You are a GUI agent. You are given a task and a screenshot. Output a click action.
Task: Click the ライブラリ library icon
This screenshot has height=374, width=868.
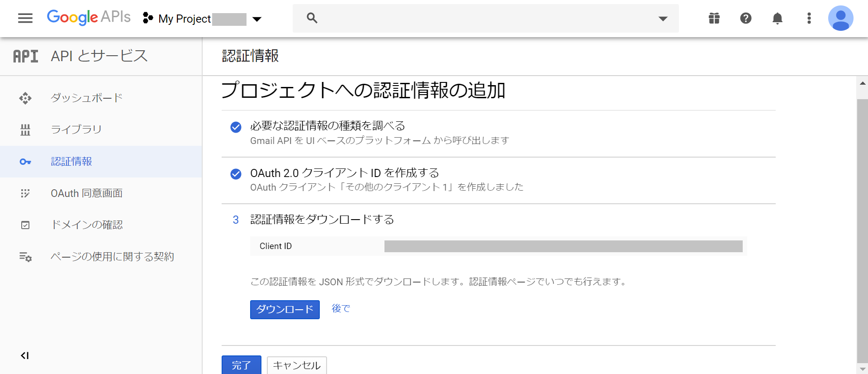coord(25,130)
